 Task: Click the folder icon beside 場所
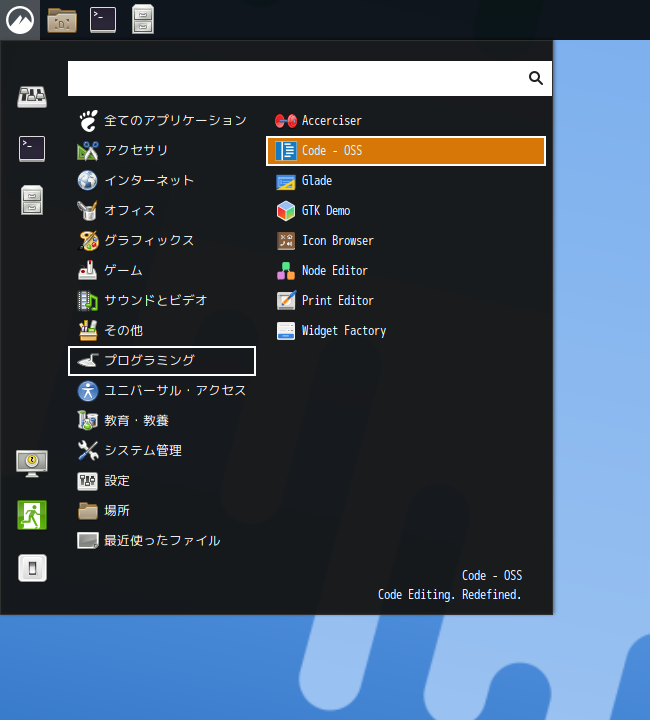point(88,511)
